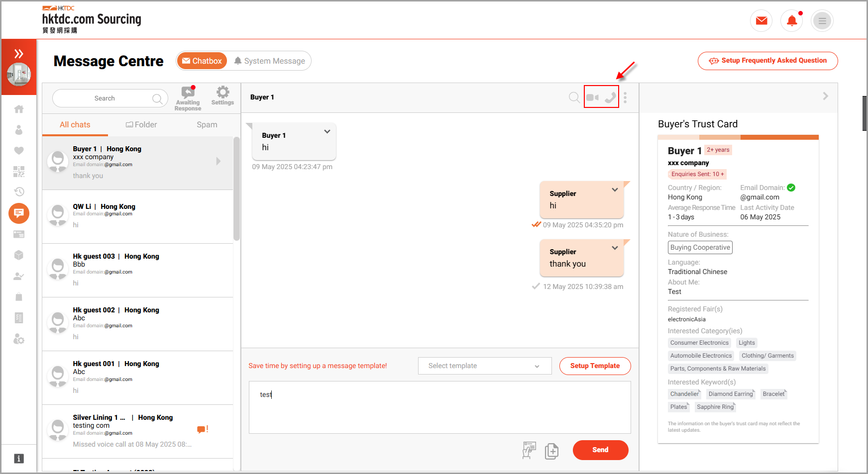This screenshot has width=868, height=474.
Task: Click the message text box containing 'test'
Action: point(439,407)
